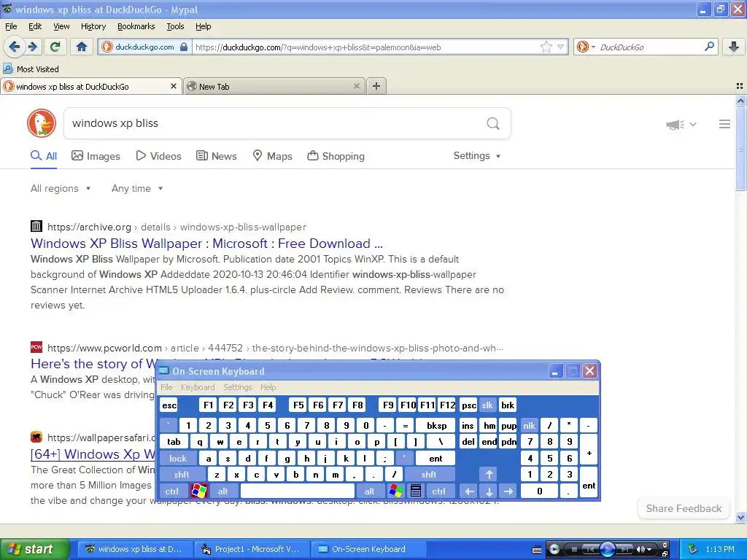
Task: Open the Windows XP Bliss Wallpaper archive.org result
Action: pos(206,244)
